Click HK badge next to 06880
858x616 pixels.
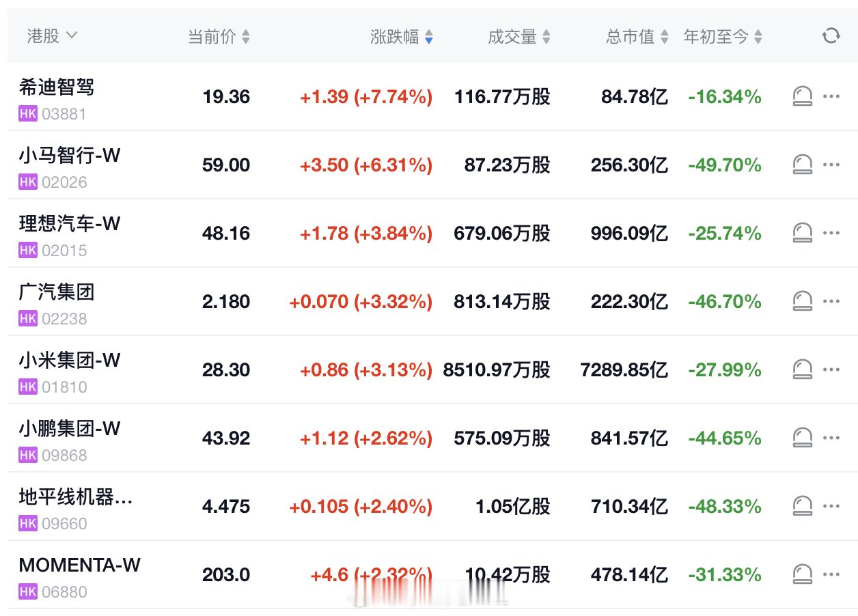[28, 592]
